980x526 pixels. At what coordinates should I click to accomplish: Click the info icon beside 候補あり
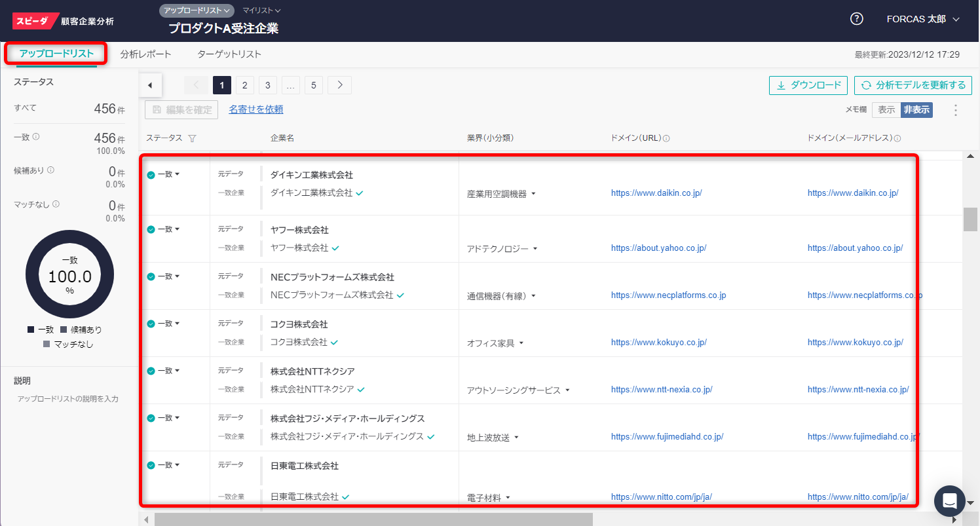pos(51,170)
